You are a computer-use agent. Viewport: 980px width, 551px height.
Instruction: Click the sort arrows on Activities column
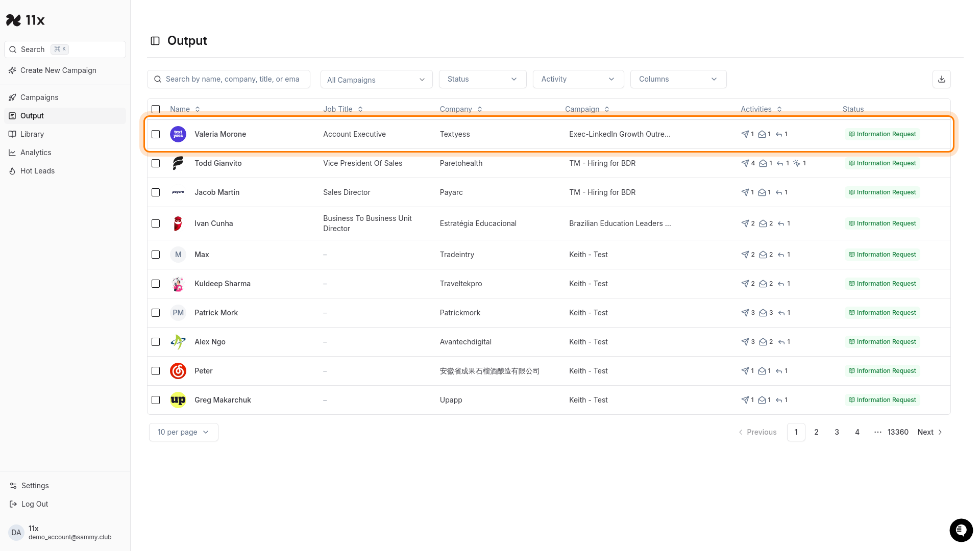pos(779,109)
